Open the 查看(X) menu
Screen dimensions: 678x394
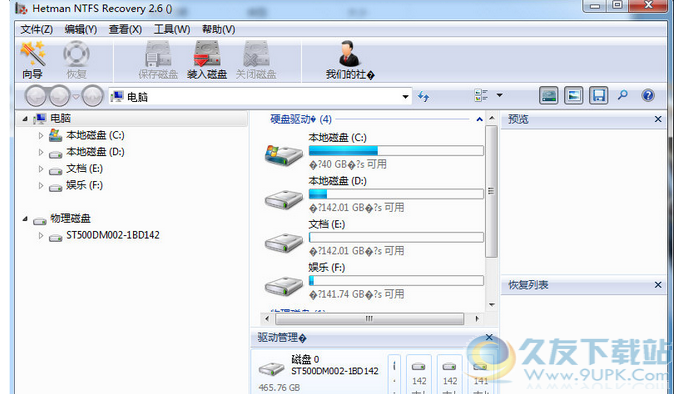pyautogui.click(x=125, y=29)
